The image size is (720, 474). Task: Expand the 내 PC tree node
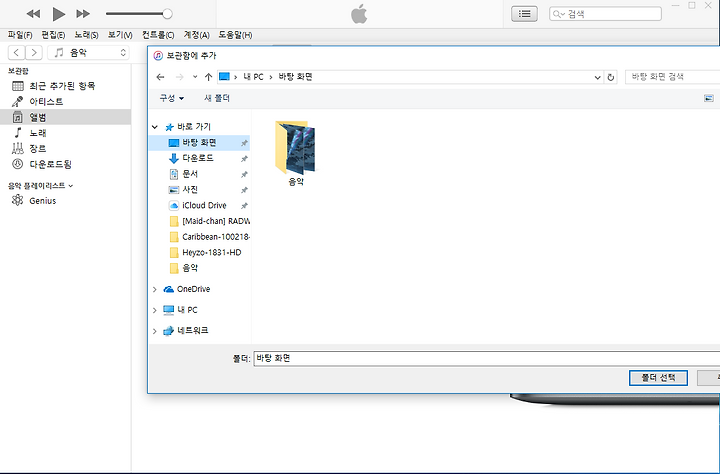[155, 310]
